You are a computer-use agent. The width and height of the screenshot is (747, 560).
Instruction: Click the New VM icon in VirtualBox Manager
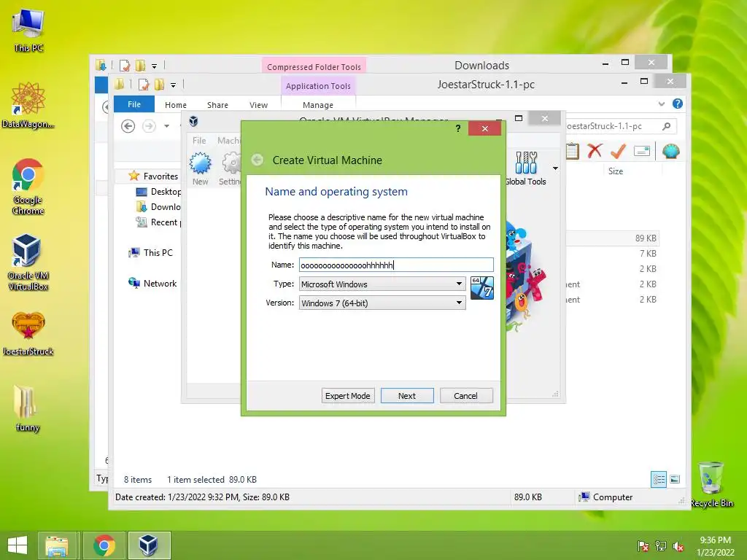200,168
